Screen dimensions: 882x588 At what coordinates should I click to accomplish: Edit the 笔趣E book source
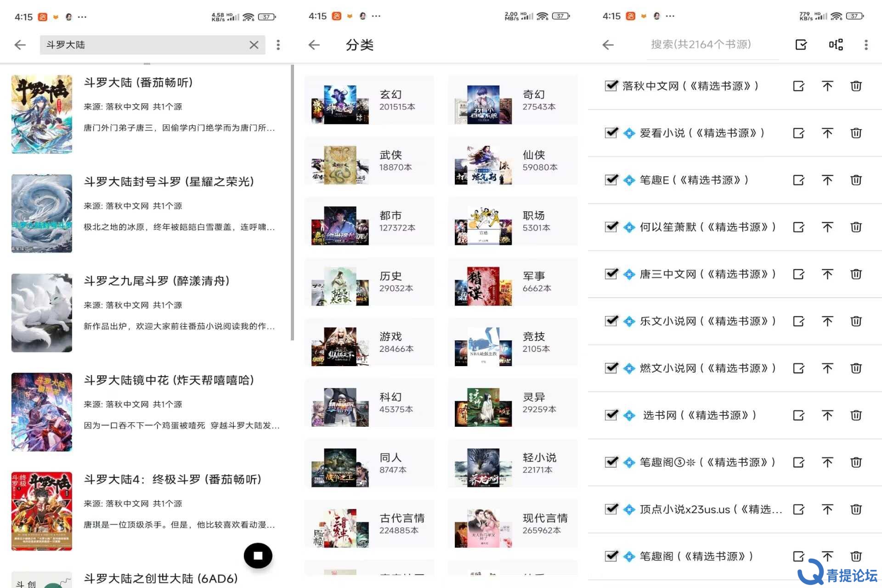[x=799, y=180]
